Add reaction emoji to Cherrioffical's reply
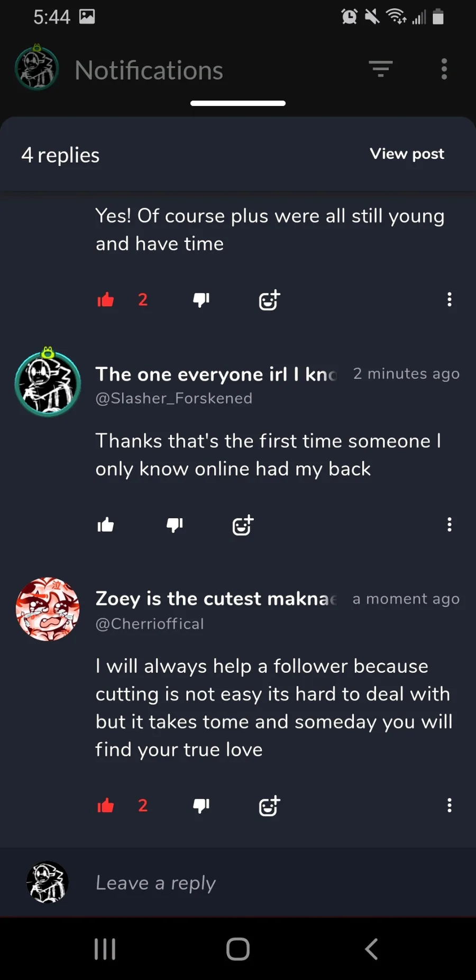The width and height of the screenshot is (476, 980). pyautogui.click(x=269, y=806)
